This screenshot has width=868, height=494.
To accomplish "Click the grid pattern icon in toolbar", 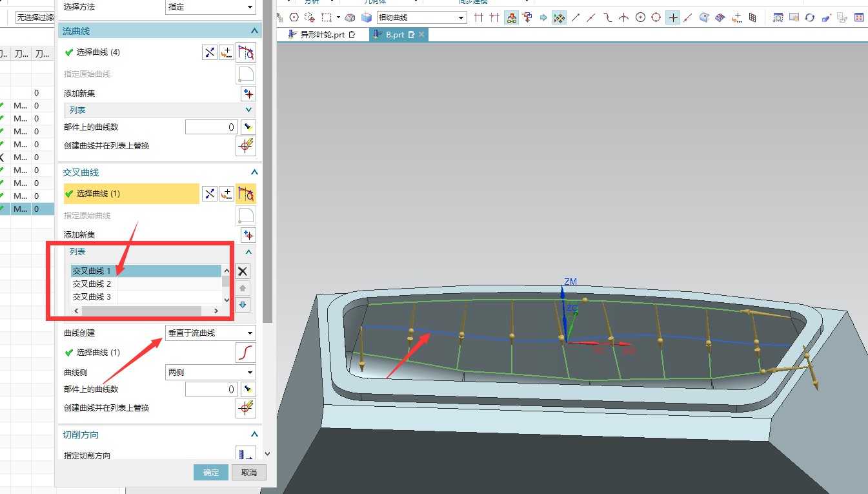I will [752, 17].
